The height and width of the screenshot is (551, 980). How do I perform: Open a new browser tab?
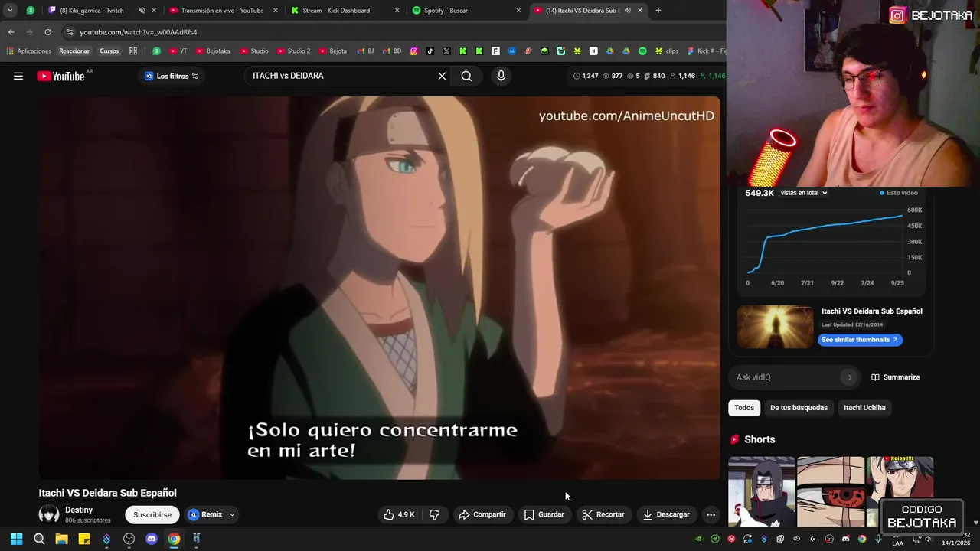658,11
